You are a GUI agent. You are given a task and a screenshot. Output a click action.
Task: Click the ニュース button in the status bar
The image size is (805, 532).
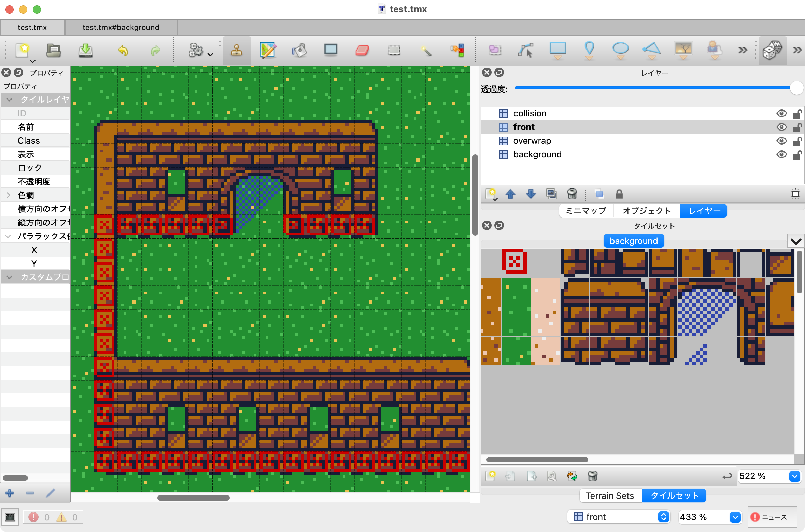pyautogui.click(x=773, y=517)
